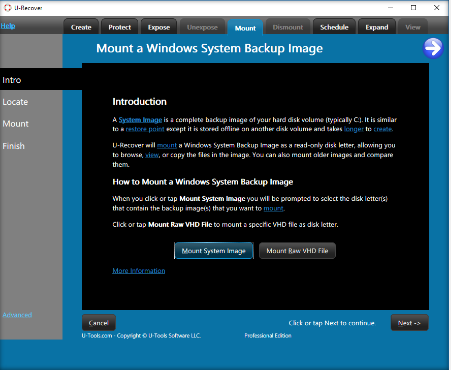The image size is (451, 370).
Task: Click the blue forward arrow icon
Action: tap(433, 48)
